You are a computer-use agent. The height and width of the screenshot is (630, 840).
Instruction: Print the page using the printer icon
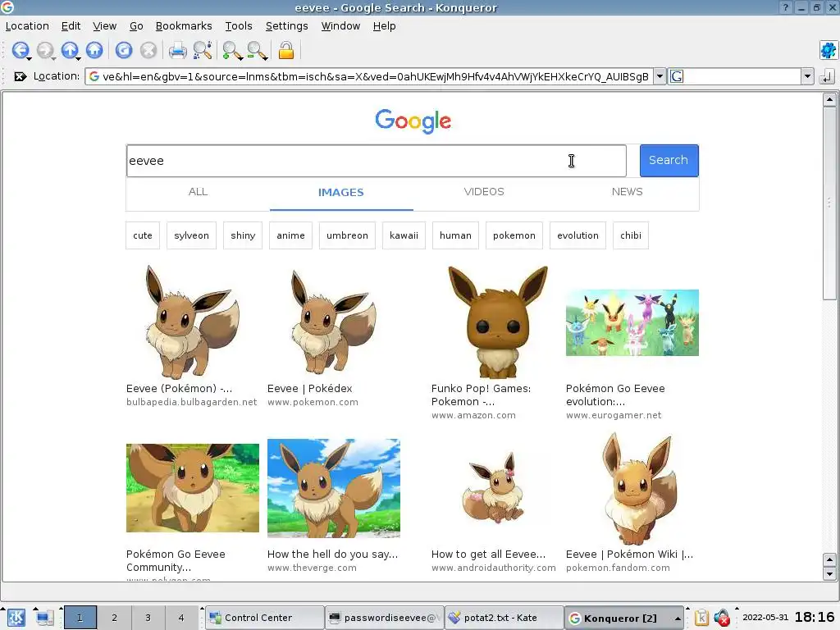(177, 50)
